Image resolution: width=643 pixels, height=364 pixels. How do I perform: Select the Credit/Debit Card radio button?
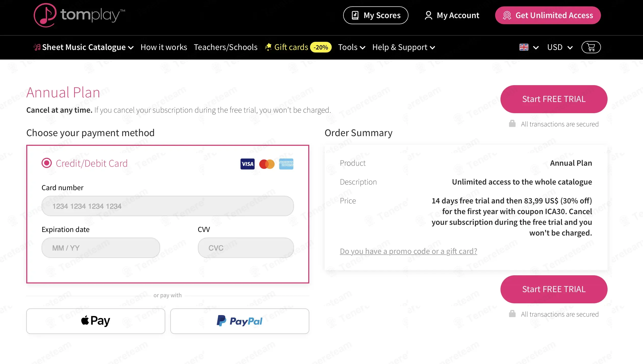pos(47,163)
